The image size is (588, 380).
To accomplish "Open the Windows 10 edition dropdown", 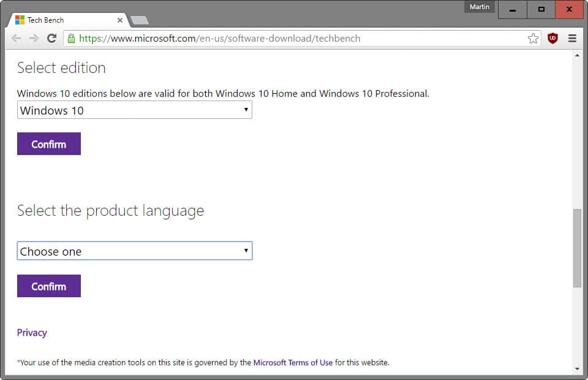I will 134,110.
